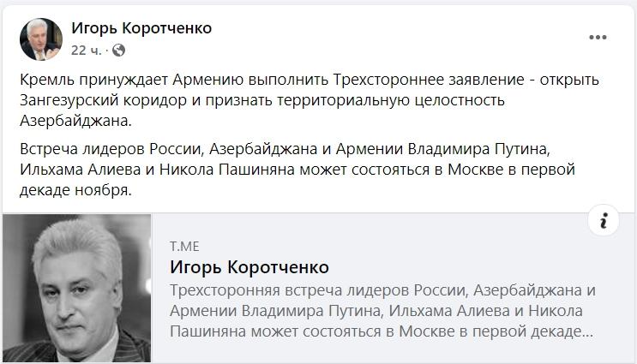Open link preview title Игорь Коротченко
The image size is (637, 364).
(249, 266)
